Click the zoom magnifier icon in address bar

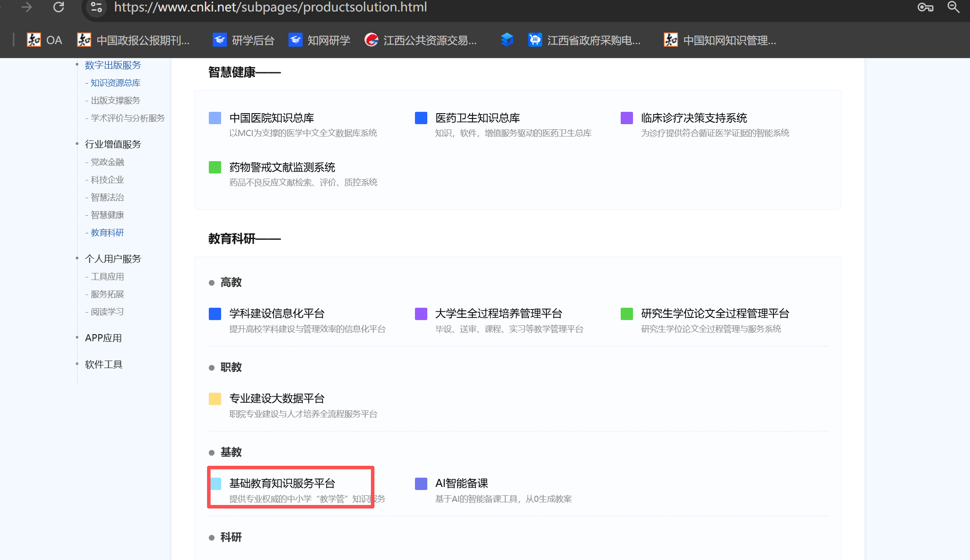(x=953, y=7)
